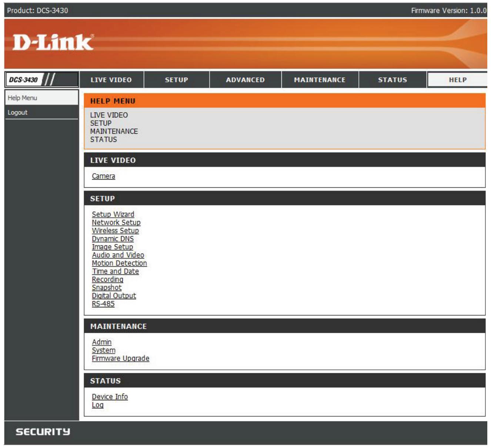Open the LIVE VIDEO tab
This screenshot has height=448, width=491.
[111, 80]
